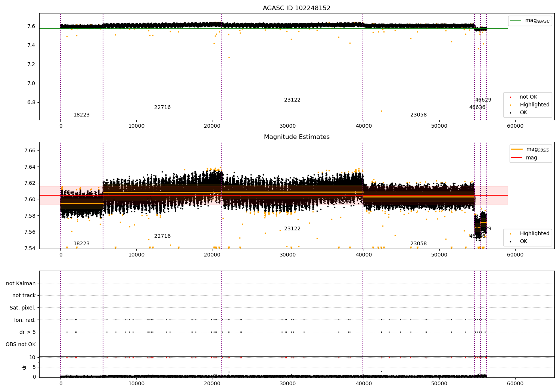Click y-axis tick 7.2 in top plot
The height and width of the screenshot is (392, 560).
[x=31, y=64]
